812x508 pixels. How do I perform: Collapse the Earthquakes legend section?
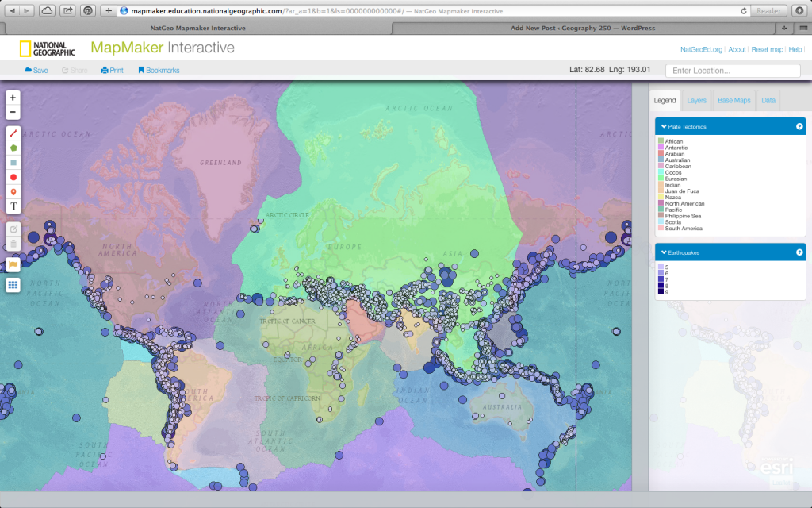coord(664,252)
